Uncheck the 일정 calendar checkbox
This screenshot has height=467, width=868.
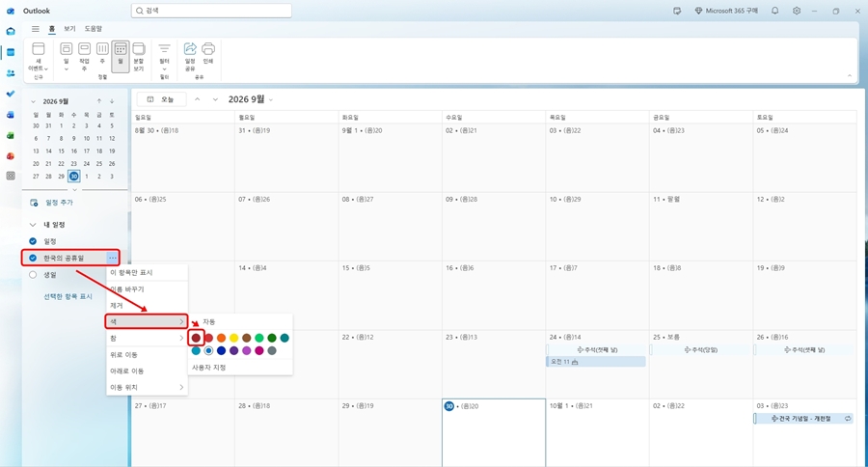(x=33, y=241)
